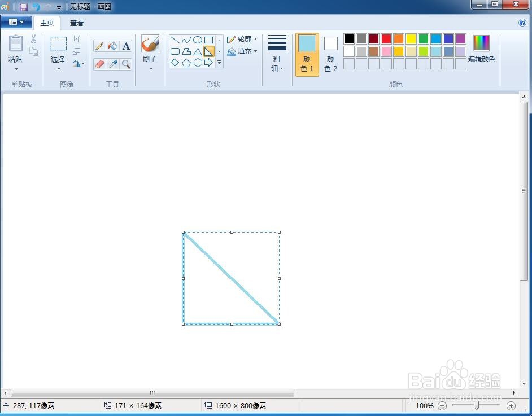Pick the green color swatch

pos(424,39)
